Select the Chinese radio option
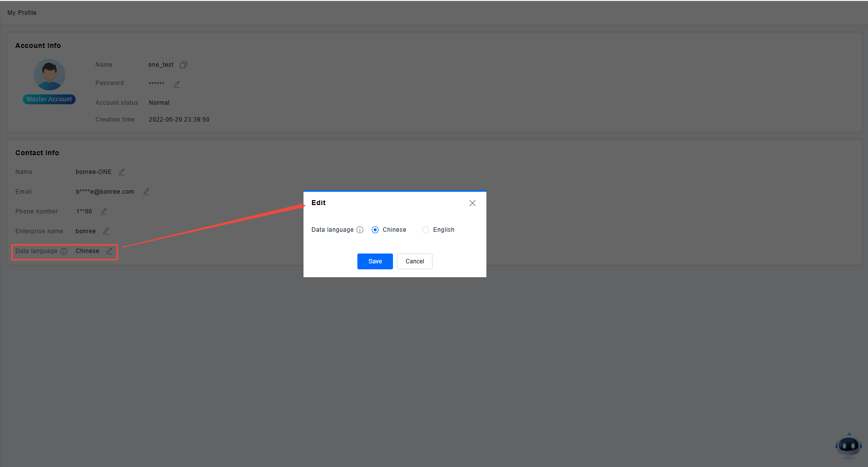868x467 pixels. [x=375, y=230]
